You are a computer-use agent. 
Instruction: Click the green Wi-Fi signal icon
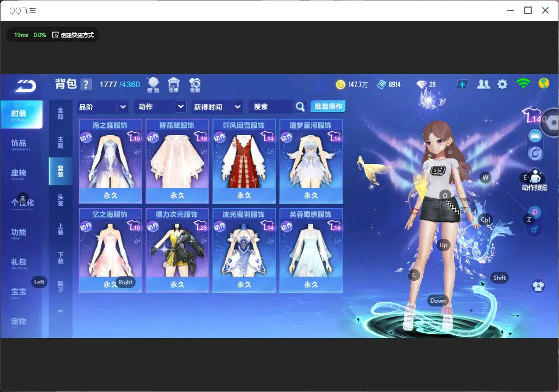(x=523, y=84)
